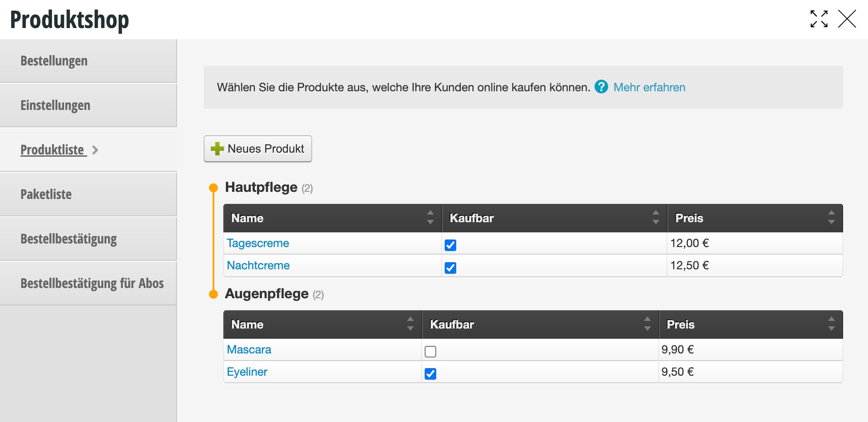Open the Tagescreme product link
868x422 pixels.
click(x=258, y=243)
